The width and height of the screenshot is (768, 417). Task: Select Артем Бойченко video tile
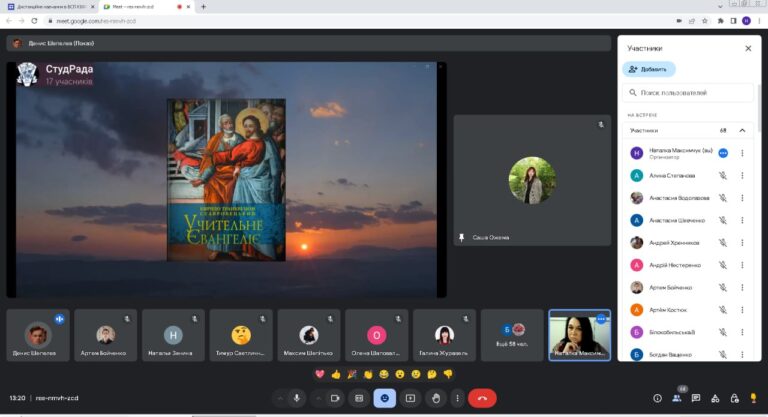(105, 335)
